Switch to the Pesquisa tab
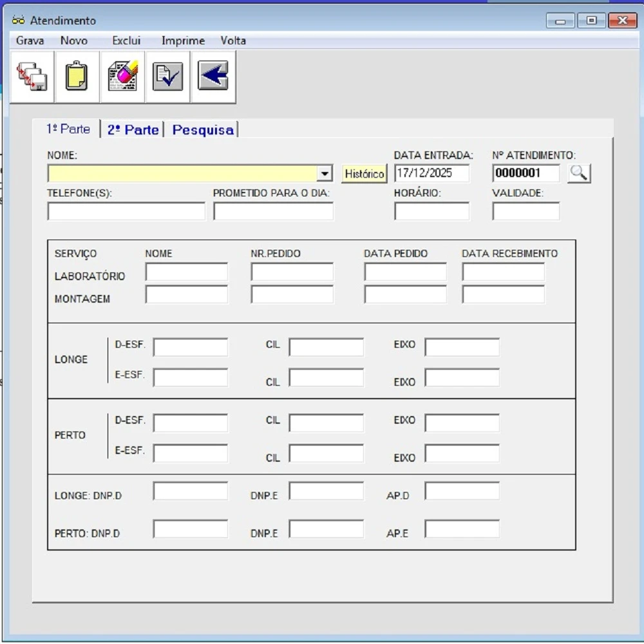The width and height of the screenshot is (644, 644). tap(203, 129)
